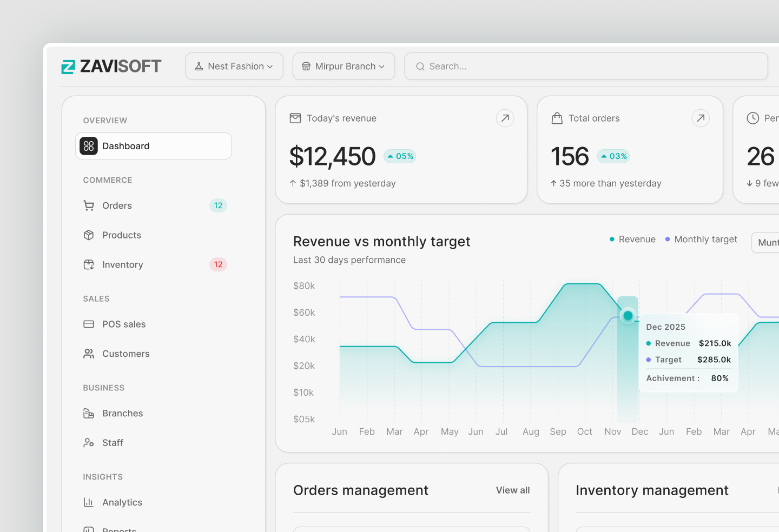Click the Zavisoft logo icon
Screen dimensions: 779x532
click(68, 66)
